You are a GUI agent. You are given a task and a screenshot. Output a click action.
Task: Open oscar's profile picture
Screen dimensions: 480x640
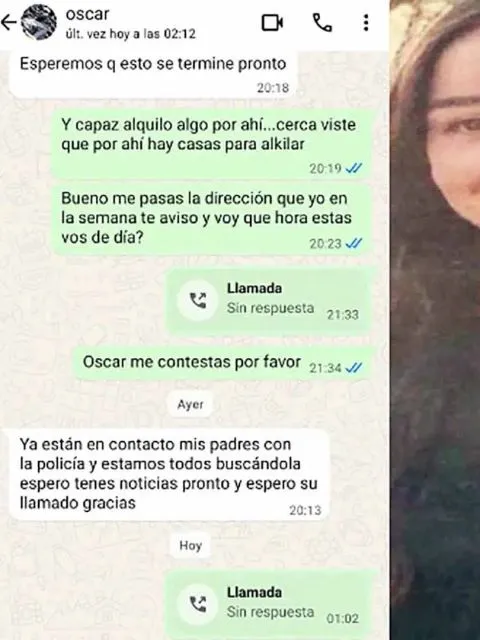click(39, 23)
